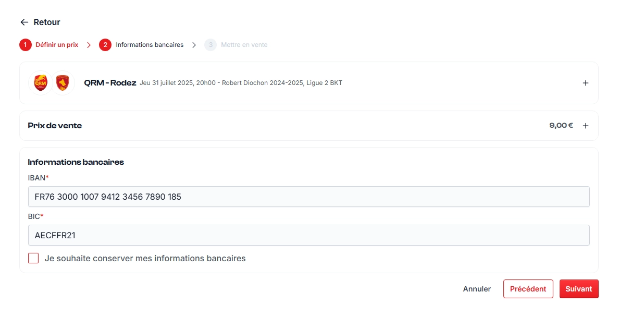Viewport: 644px width, 329px height.
Task: Click the Rodez club logo
Action: (63, 83)
